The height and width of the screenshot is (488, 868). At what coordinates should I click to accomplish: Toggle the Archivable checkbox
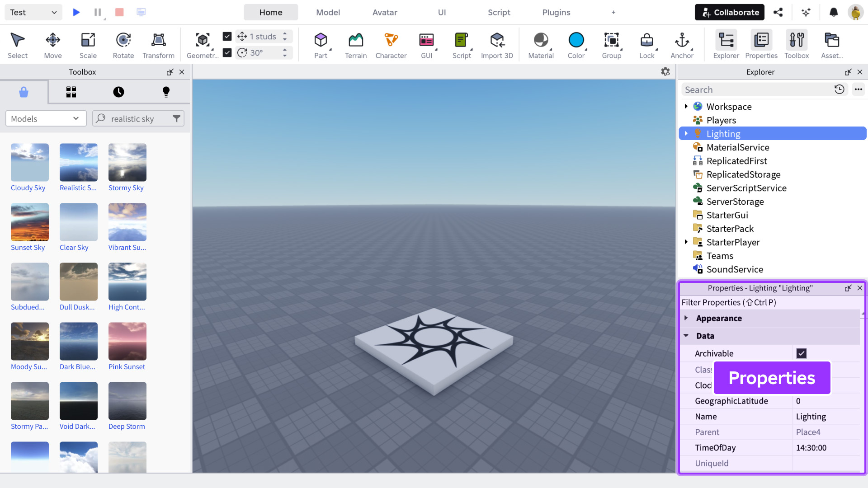(x=801, y=353)
